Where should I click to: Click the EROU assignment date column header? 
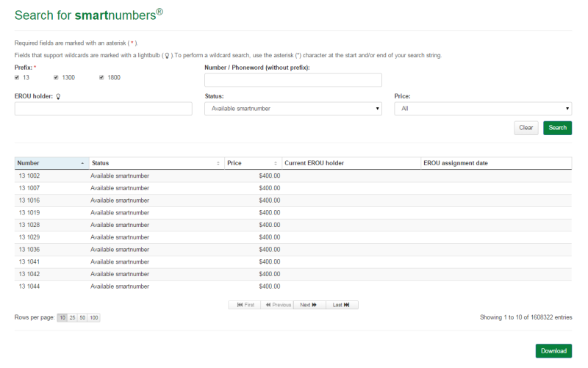(x=496, y=163)
